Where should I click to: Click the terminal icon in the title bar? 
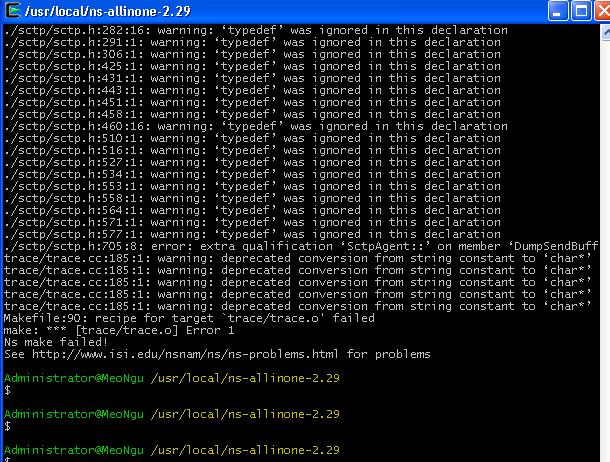tap(11, 10)
